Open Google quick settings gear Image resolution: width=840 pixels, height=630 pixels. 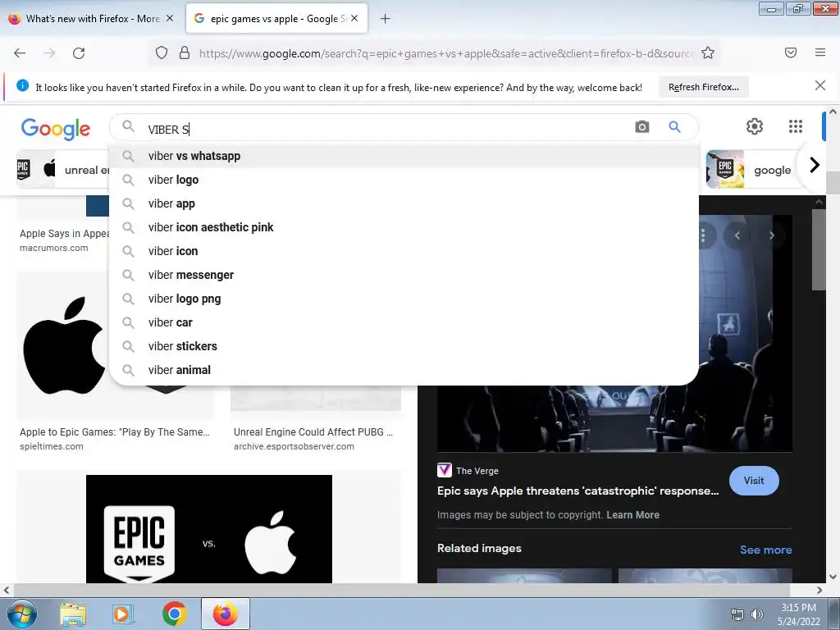755,126
